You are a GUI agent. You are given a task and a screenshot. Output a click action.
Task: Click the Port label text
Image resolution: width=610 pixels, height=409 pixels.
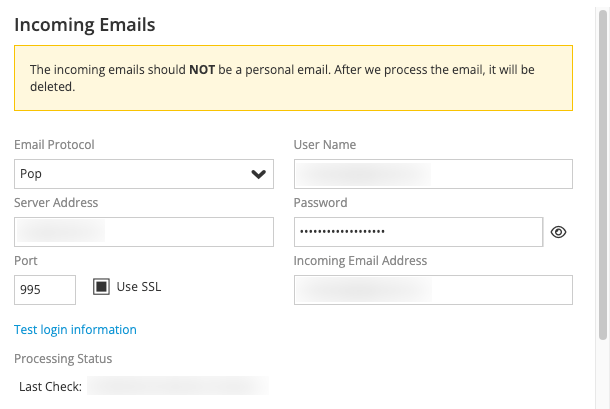pyautogui.click(x=26, y=261)
